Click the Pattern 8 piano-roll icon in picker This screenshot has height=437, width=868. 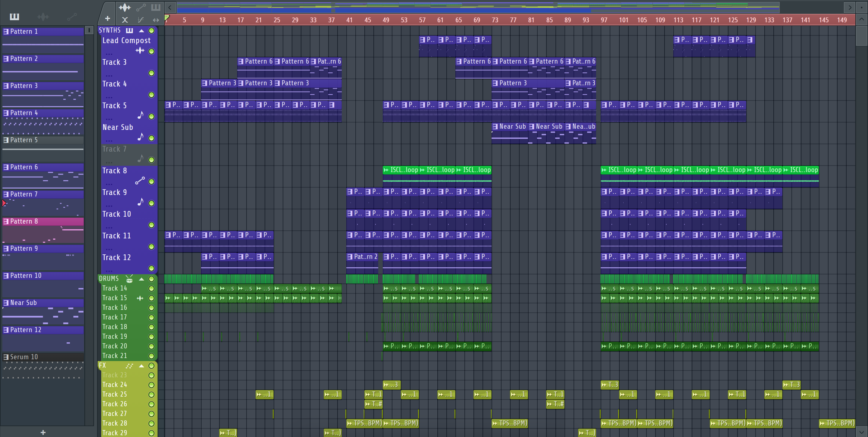[x=6, y=222]
